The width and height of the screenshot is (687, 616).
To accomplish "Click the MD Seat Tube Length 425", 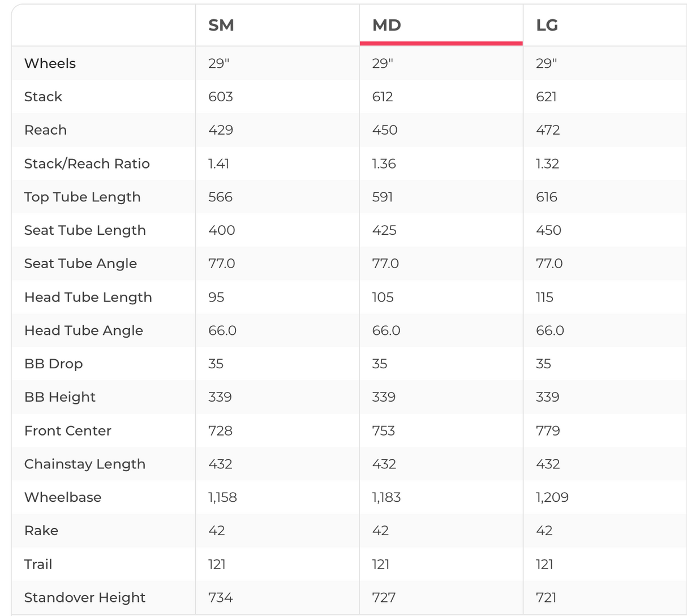I will (384, 230).
